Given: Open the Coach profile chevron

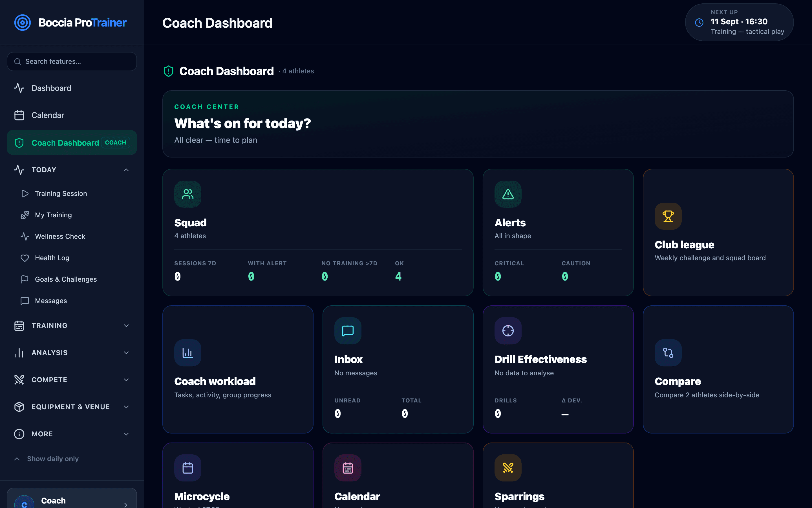Looking at the screenshot, I should click(x=125, y=504).
